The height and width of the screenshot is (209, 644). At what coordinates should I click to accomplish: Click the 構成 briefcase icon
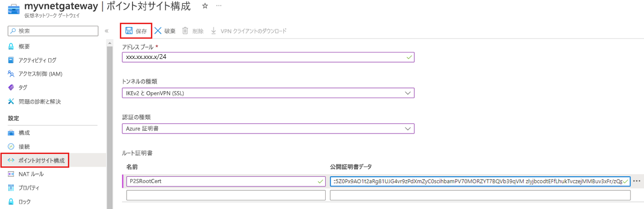pyautogui.click(x=11, y=132)
